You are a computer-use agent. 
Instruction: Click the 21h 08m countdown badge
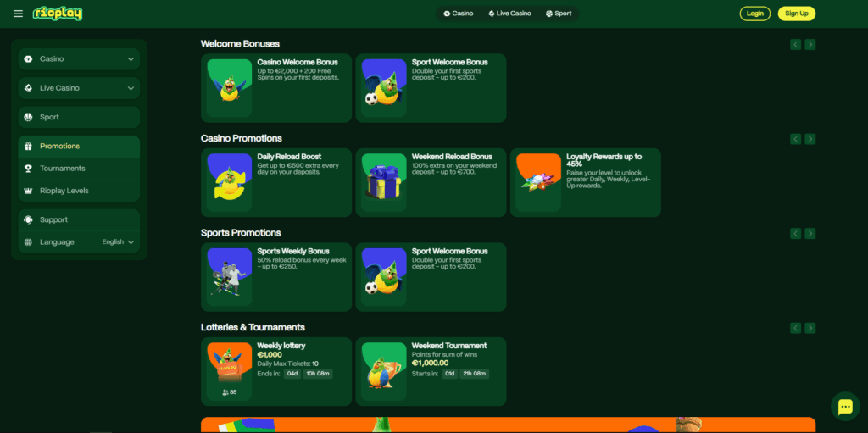tap(474, 374)
